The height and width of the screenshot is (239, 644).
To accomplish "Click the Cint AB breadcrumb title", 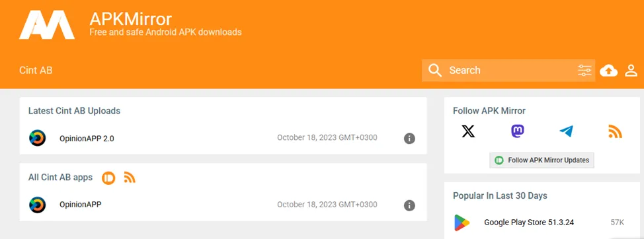I will point(36,71).
